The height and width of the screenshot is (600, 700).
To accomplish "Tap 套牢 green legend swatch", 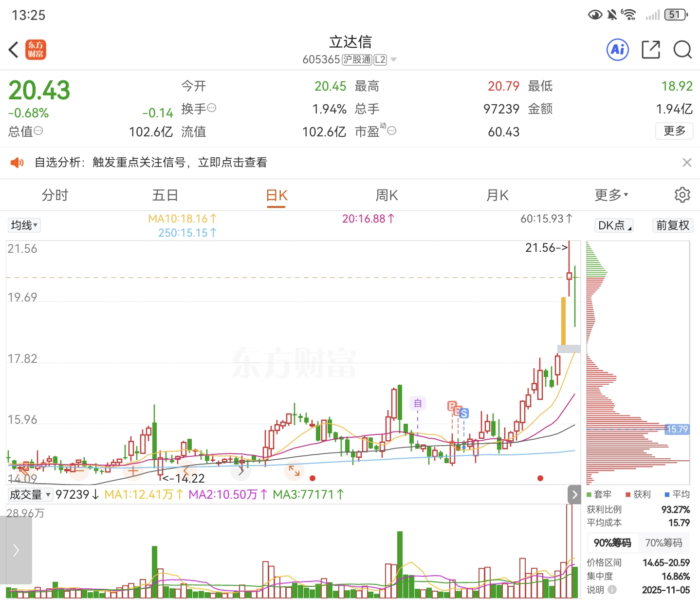I will tap(589, 494).
